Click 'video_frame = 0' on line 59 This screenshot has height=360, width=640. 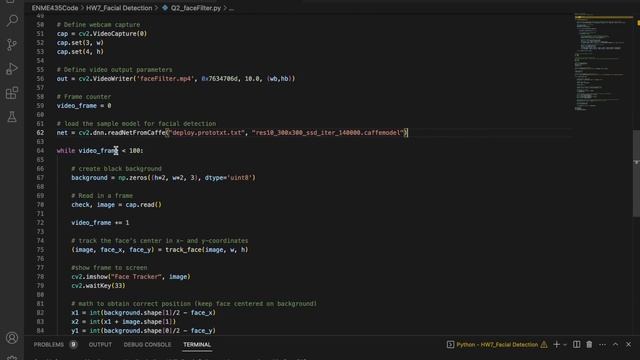[x=84, y=106]
